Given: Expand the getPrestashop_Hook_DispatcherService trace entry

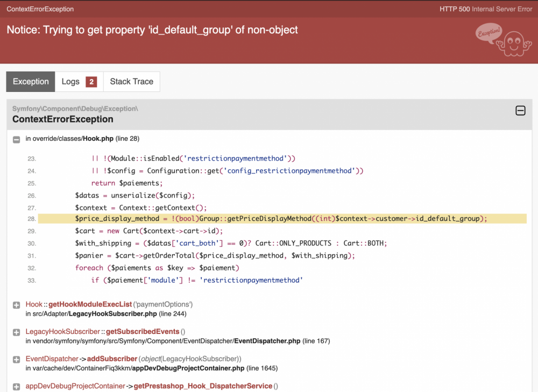Looking at the screenshot, I should pos(16,387).
